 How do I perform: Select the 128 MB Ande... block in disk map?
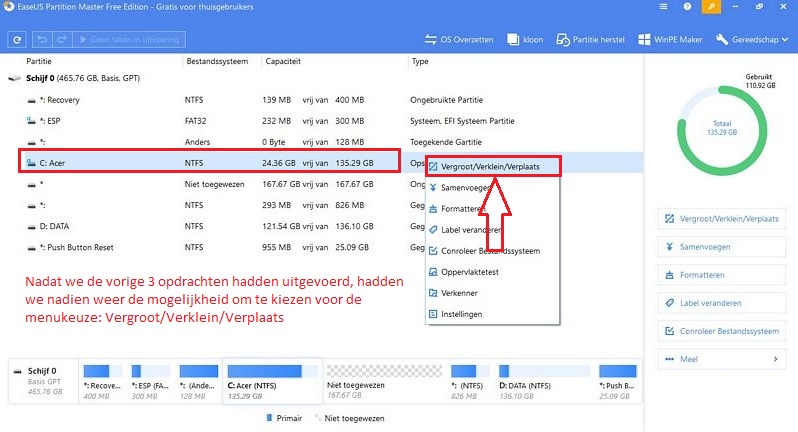click(198, 382)
